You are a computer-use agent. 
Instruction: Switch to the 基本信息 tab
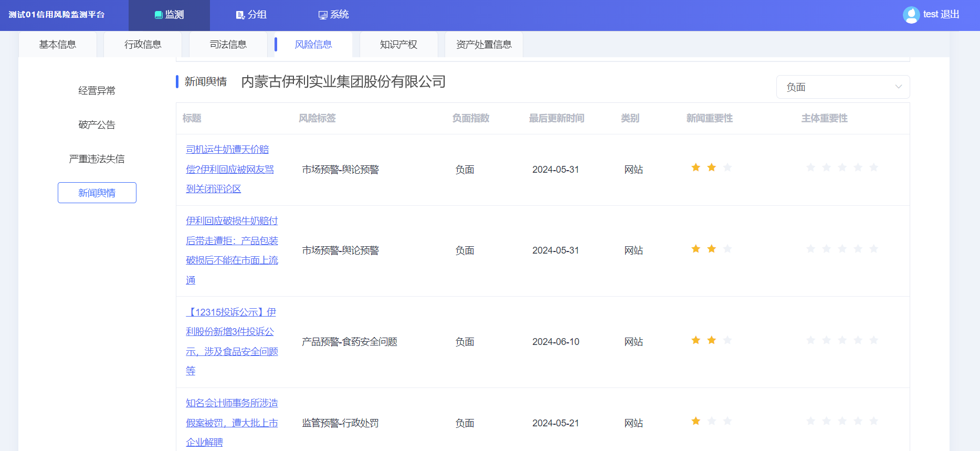tap(58, 45)
